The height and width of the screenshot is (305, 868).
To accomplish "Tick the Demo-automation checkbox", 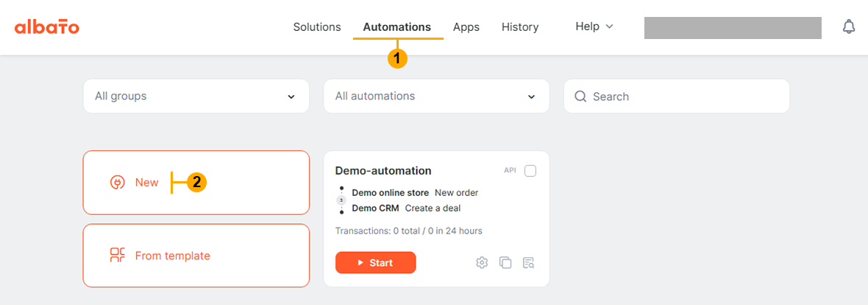I will [x=530, y=171].
